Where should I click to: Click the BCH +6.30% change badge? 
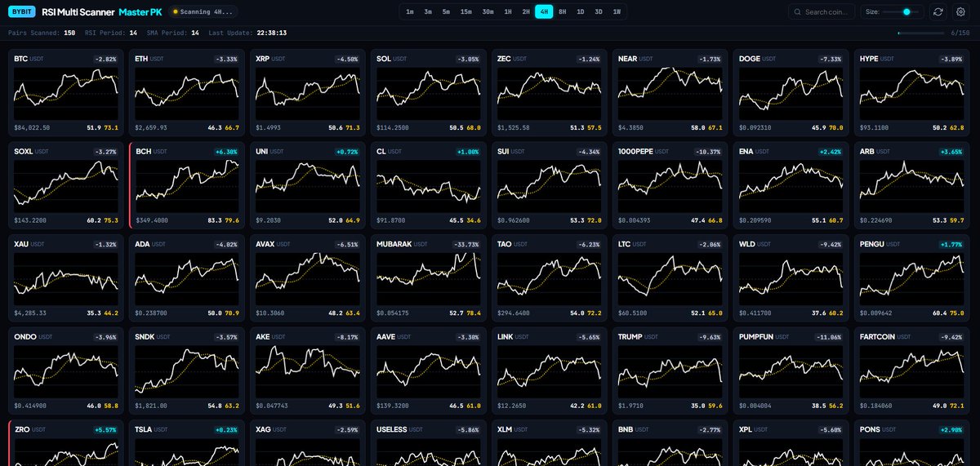(x=225, y=152)
